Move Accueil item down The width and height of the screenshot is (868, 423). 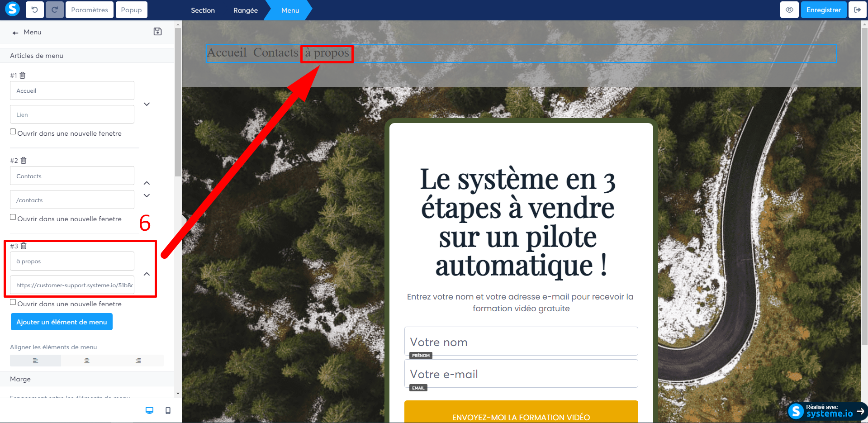(147, 104)
